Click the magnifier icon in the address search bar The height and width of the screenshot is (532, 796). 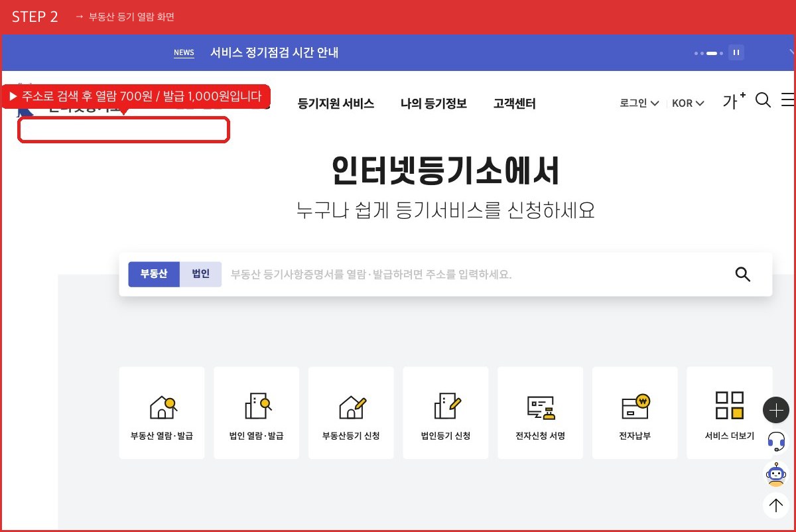tap(743, 274)
